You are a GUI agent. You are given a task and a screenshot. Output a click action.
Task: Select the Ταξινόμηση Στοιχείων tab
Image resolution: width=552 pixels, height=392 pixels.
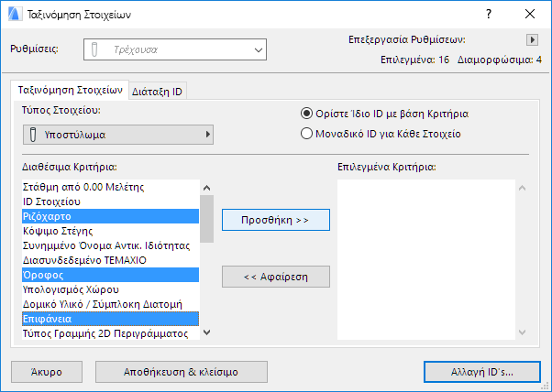click(x=70, y=91)
